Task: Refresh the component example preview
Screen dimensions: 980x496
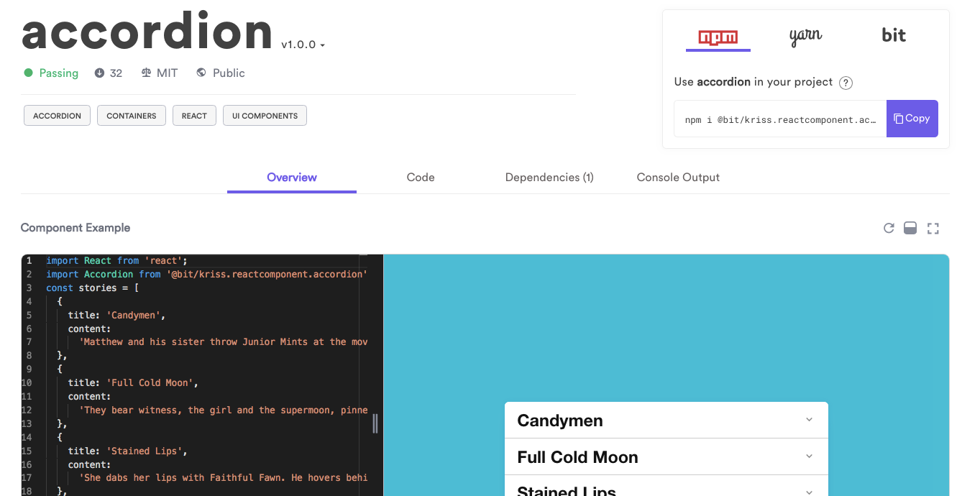Action: [889, 228]
